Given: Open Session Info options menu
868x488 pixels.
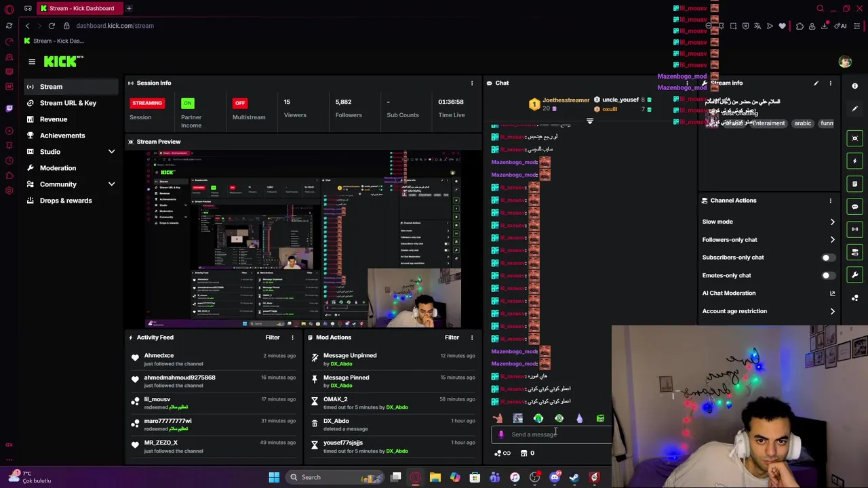Looking at the screenshot, I should 472,83.
